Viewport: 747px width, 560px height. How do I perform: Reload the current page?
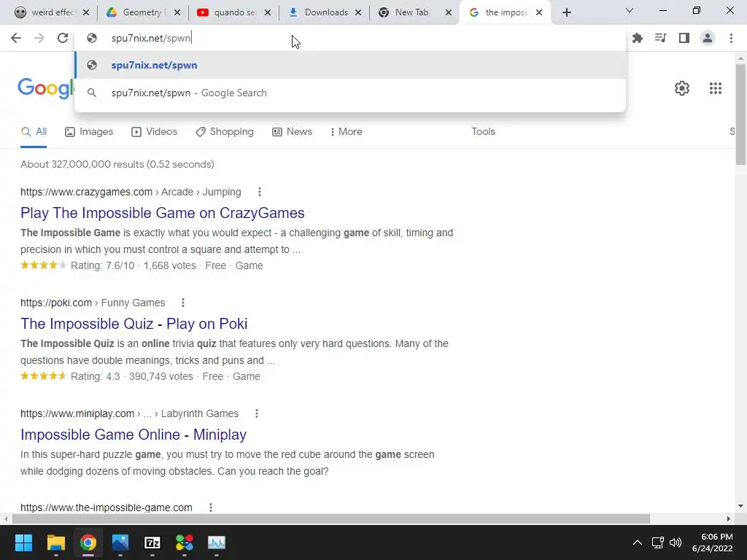coord(63,38)
